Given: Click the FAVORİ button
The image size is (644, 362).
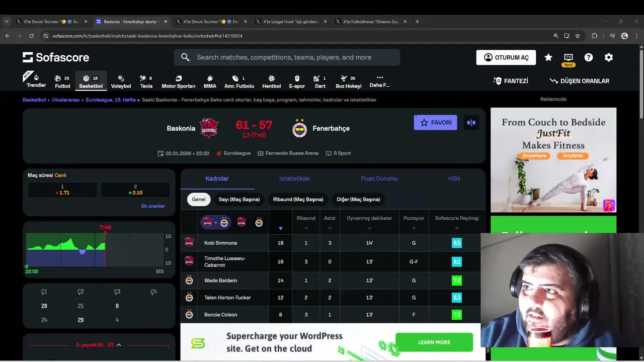Looking at the screenshot, I should pos(436,123).
